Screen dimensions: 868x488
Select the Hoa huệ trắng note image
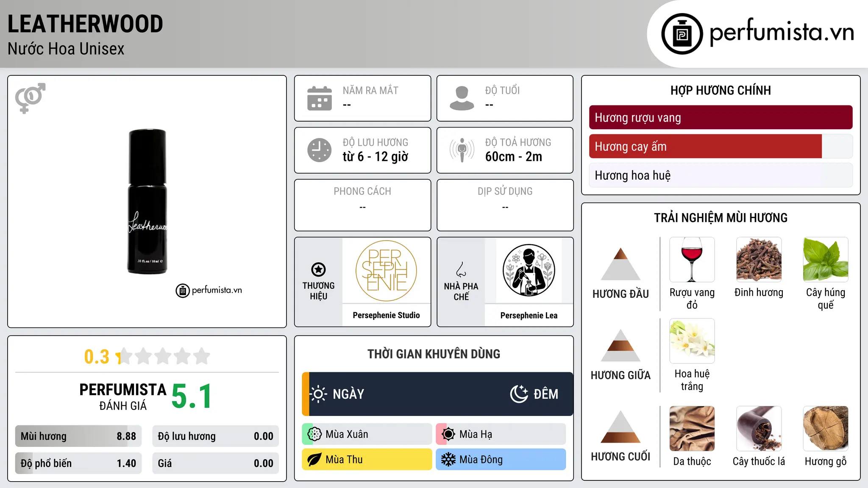[692, 341]
